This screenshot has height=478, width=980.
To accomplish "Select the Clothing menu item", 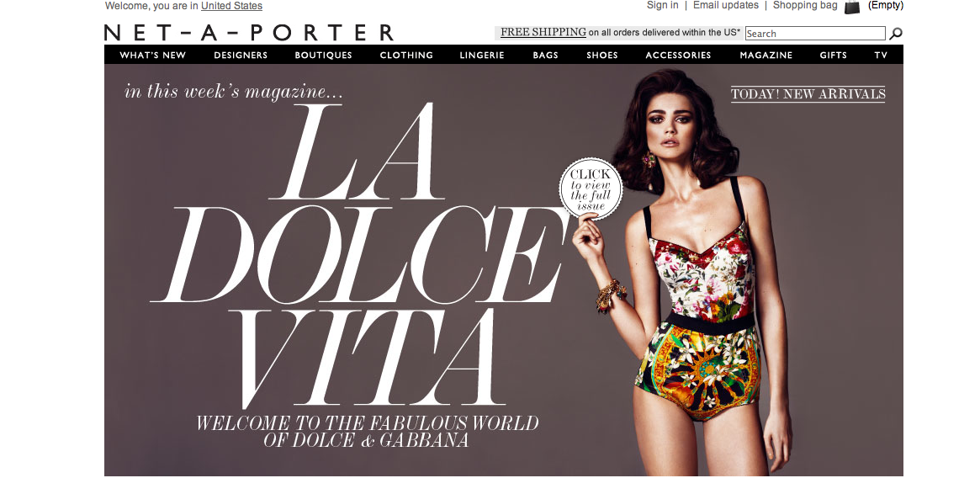I will pyautogui.click(x=406, y=55).
